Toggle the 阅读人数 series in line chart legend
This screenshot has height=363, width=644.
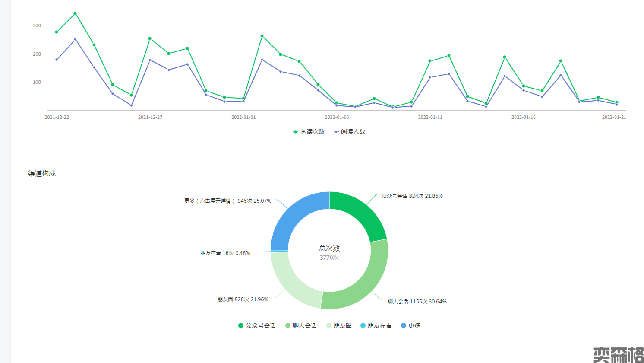click(x=349, y=131)
